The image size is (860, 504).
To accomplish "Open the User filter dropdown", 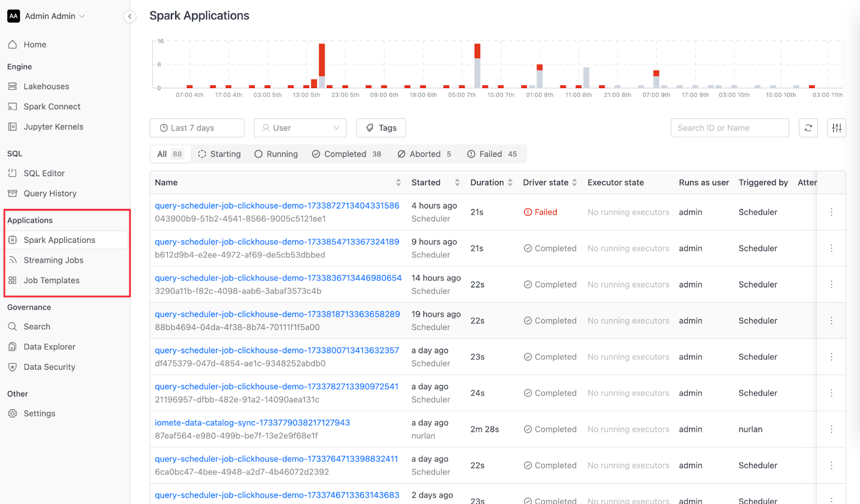I will 300,128.
